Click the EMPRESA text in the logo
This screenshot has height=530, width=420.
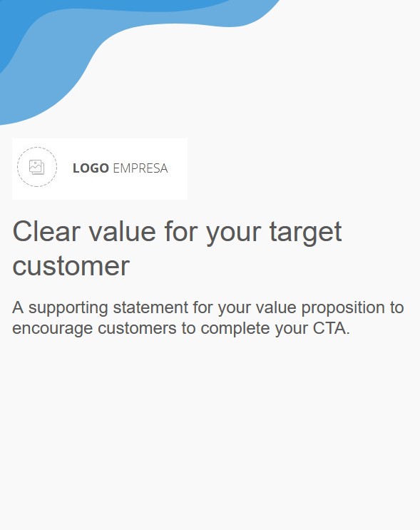[x=140, y=168]
